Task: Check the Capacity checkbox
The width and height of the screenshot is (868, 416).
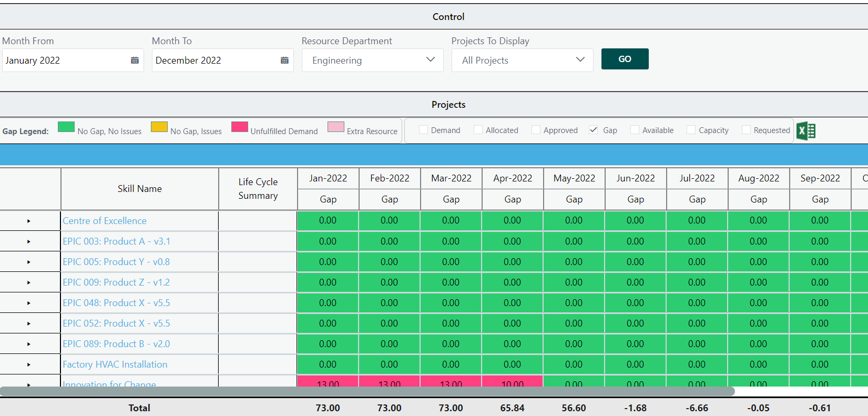Action: [691, 130]
